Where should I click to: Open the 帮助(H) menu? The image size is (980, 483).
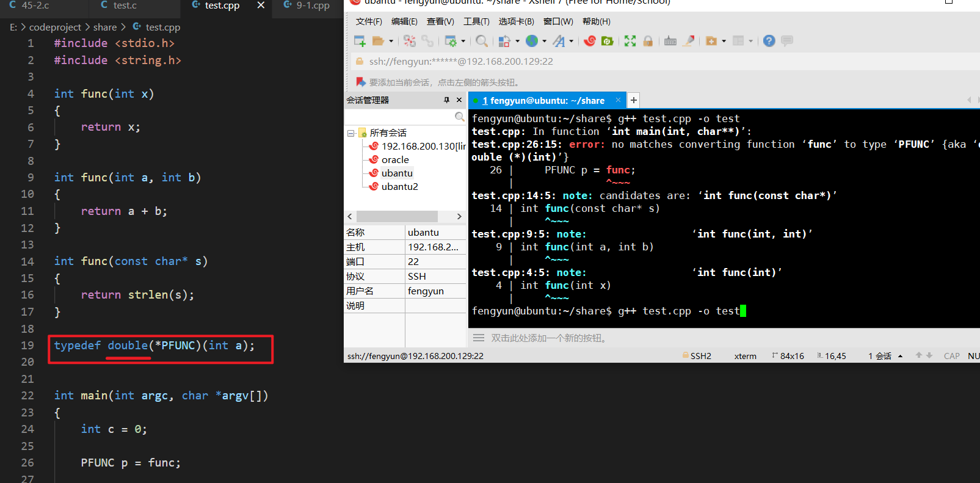click(596, 21)
